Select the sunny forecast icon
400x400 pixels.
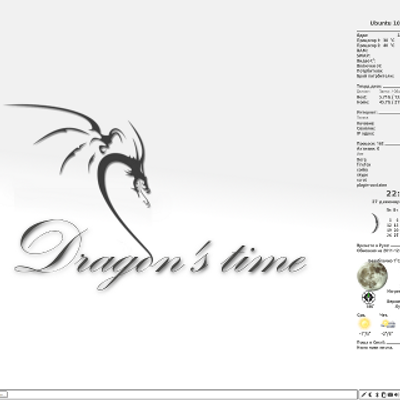(x=364, y=323)
